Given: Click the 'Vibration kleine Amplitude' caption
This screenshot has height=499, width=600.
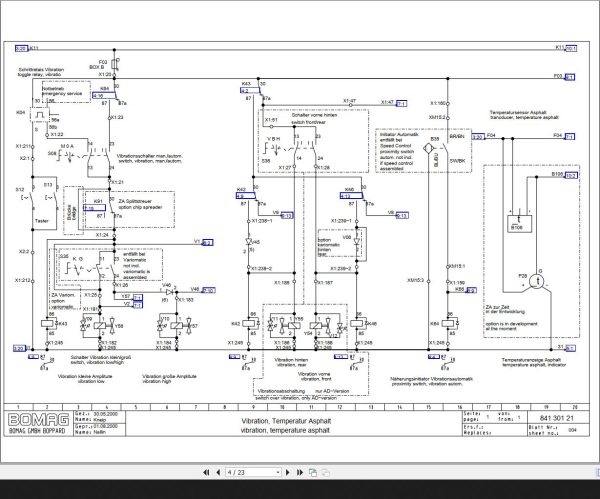Looking at the screenshot, I should (x=85, y=376).
